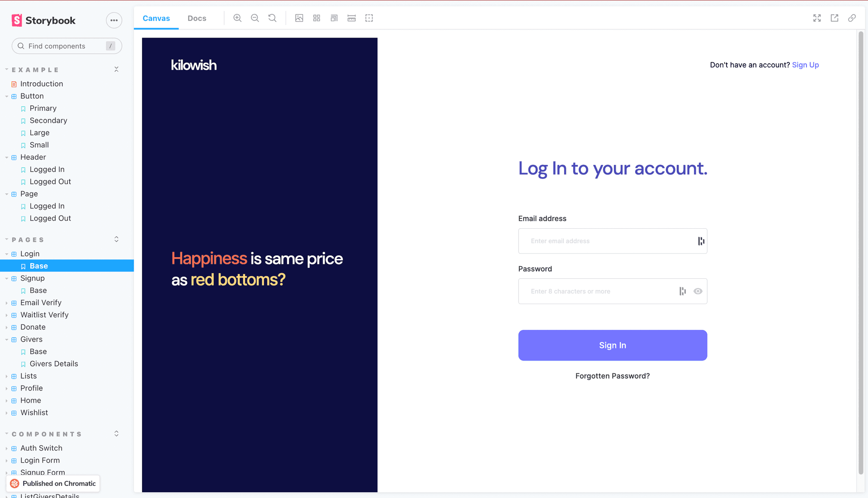Click the Sign In button
This screenshot has width=868, height=498.
click(613, 345)
